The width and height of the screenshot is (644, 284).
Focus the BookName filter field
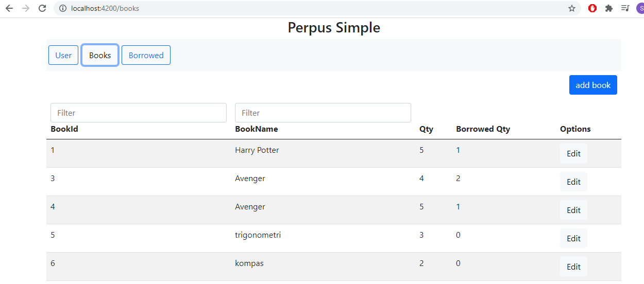323,113
